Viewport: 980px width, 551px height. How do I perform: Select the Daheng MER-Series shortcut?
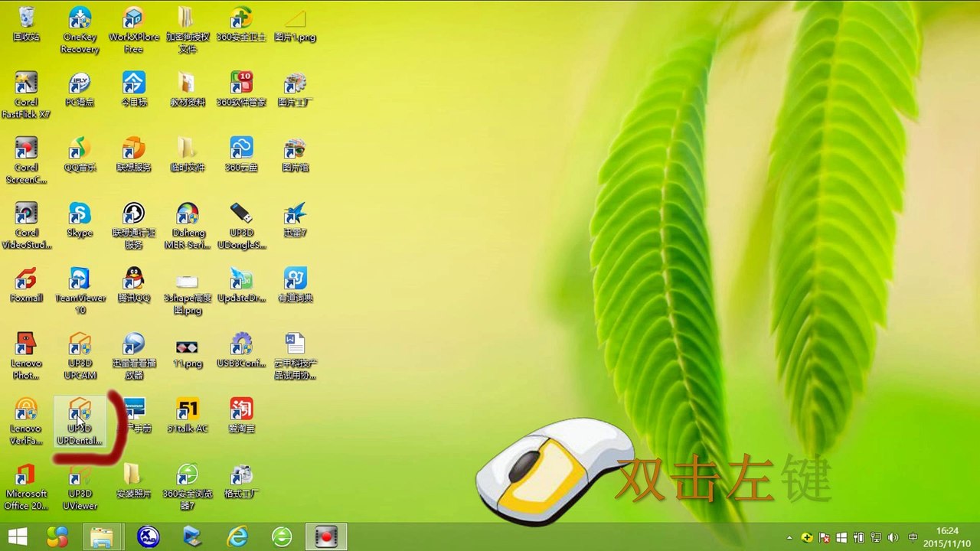tap(188, 226)
